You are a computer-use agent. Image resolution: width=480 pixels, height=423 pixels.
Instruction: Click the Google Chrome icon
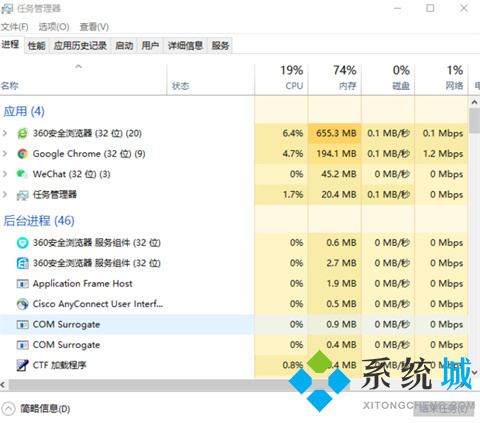click(x=22, y=154)
